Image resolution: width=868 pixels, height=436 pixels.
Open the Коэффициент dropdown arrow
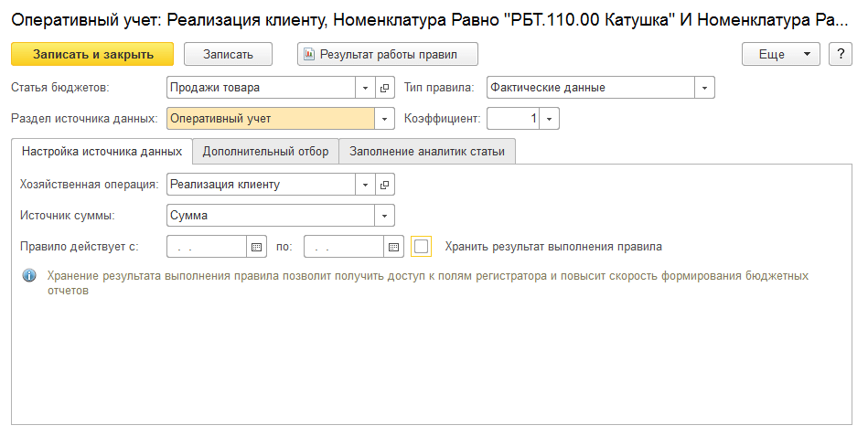[549, 119]
